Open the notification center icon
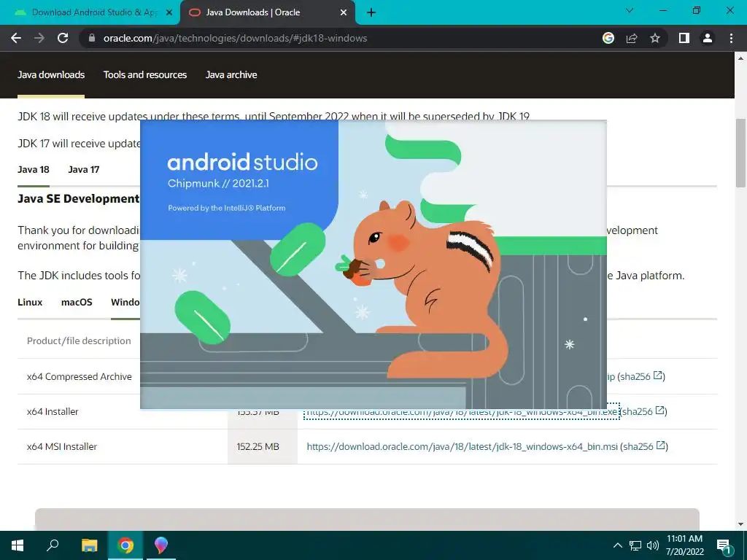The height and width of the screenshot is (560, 747). [724, 546]
